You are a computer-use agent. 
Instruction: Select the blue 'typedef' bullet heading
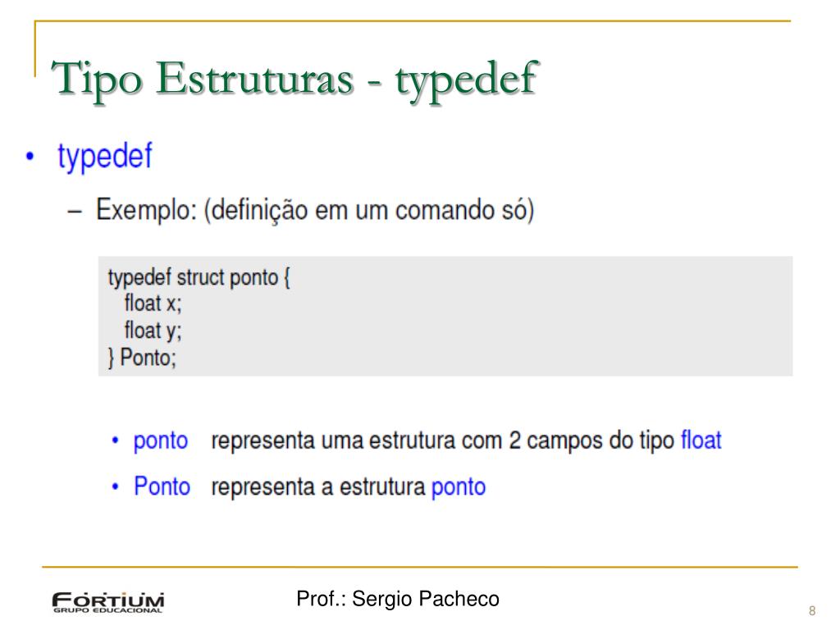(105, 157)
